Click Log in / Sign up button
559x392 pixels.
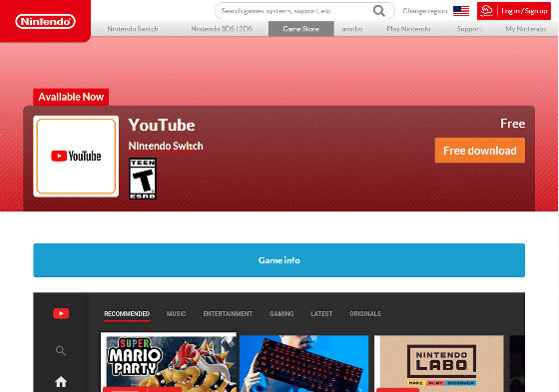(x=514, y=11)
